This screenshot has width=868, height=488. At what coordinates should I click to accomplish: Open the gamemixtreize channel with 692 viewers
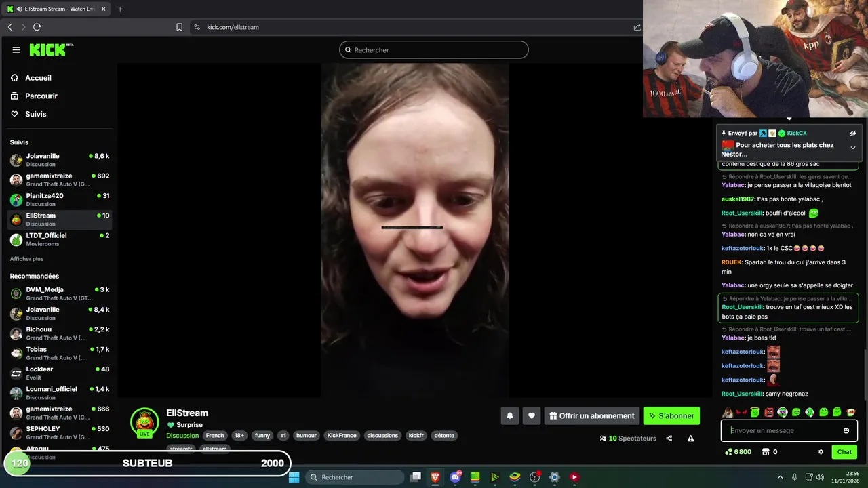pyautogui.click(x=60, y=180)
